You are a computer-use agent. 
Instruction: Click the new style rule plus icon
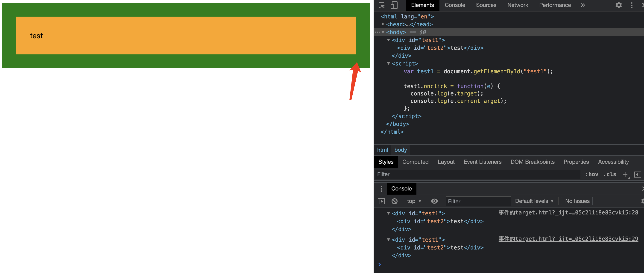point(625,174)
